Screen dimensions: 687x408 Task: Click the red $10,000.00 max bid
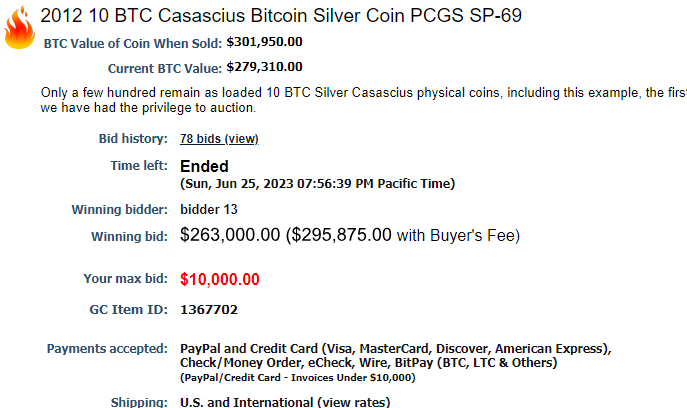220,279
